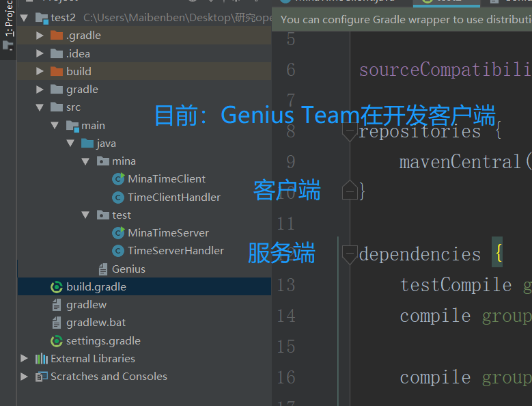Click the test2 project module icon
The width and height of the screenshot is (532, 406).
click(x=42, y=18)
